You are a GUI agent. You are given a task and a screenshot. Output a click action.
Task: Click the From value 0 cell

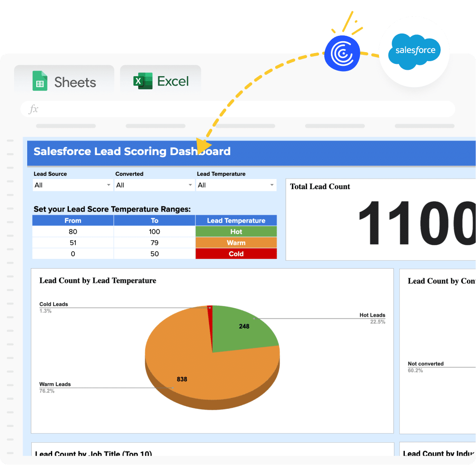coord(73,254)
